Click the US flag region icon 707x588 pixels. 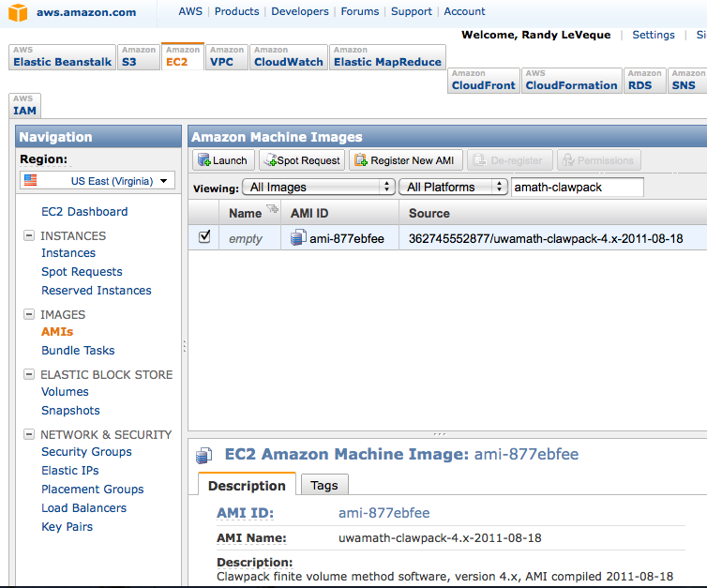[31, 180]
